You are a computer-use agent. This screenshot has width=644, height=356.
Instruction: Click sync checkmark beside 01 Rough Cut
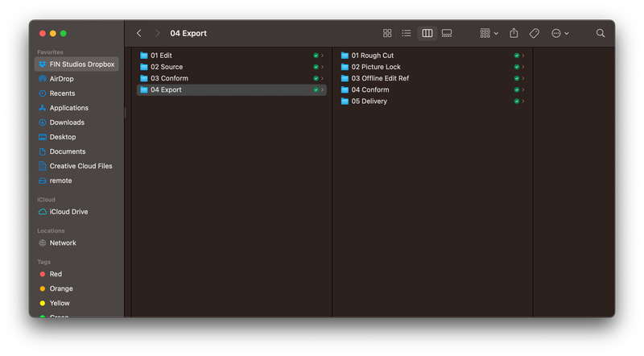point(517,56)
